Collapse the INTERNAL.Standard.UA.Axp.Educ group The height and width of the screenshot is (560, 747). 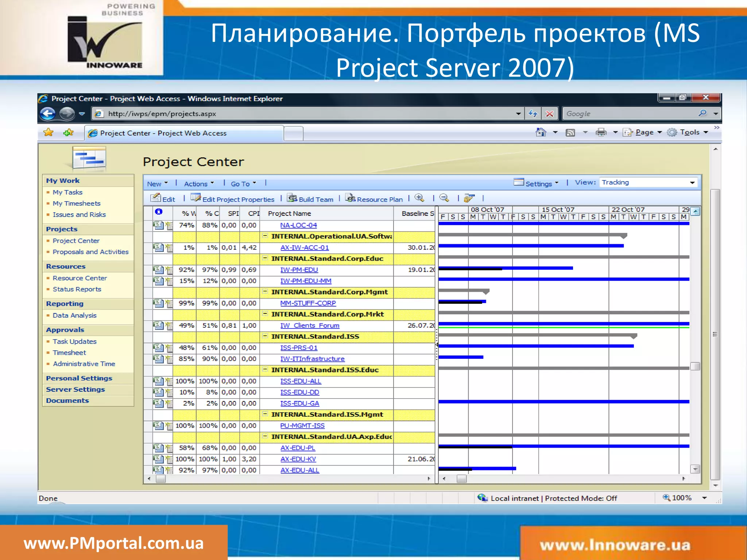tap(265, 436)
